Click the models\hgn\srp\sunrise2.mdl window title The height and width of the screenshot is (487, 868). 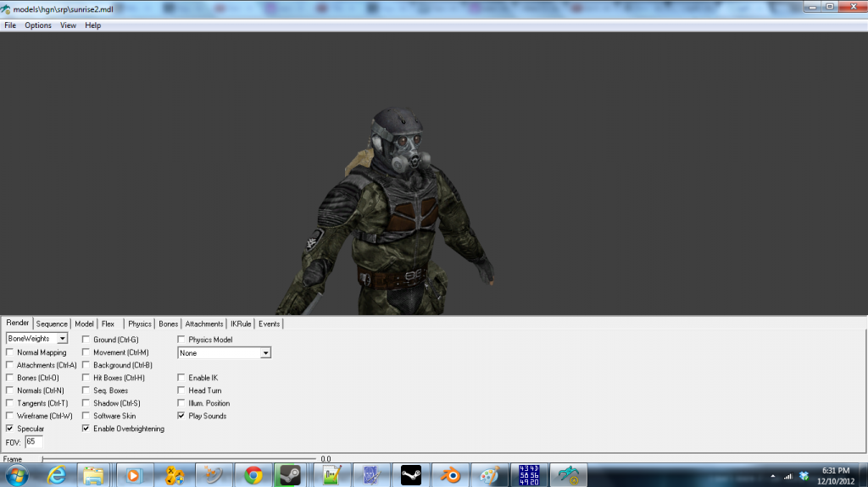(x=63, y=9)
